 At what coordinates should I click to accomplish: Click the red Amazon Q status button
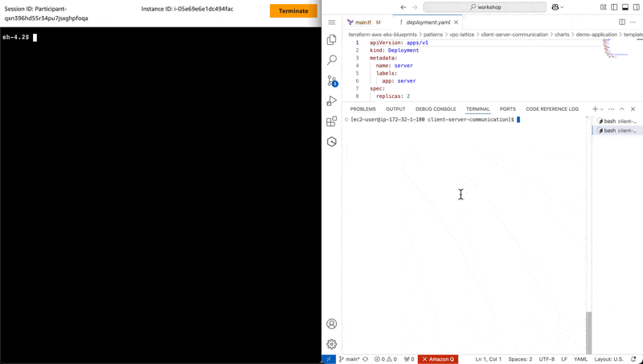[x=438, y=359]
